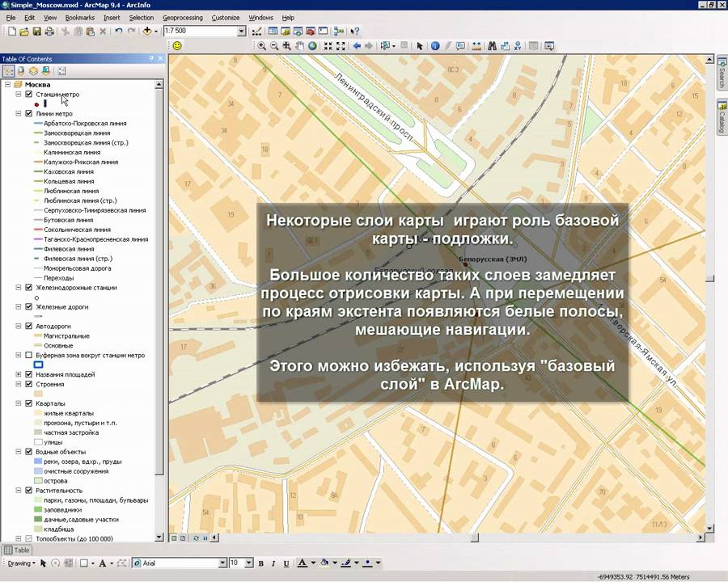Open the map scale dropdown
Viewport: 728px width, 582px height.
click(x=241, y=31)
